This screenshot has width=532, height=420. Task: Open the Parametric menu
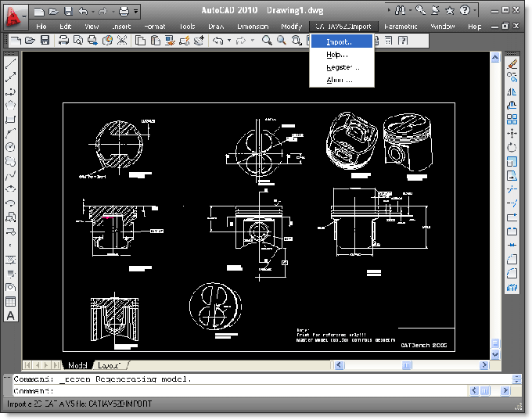click(401, 26)
